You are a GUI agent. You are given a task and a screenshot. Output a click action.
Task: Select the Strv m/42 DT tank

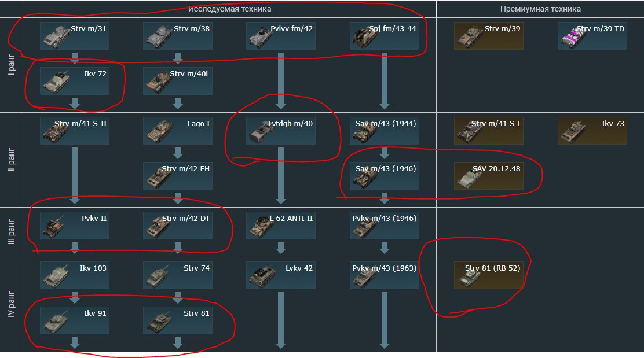tap(178, 226)
